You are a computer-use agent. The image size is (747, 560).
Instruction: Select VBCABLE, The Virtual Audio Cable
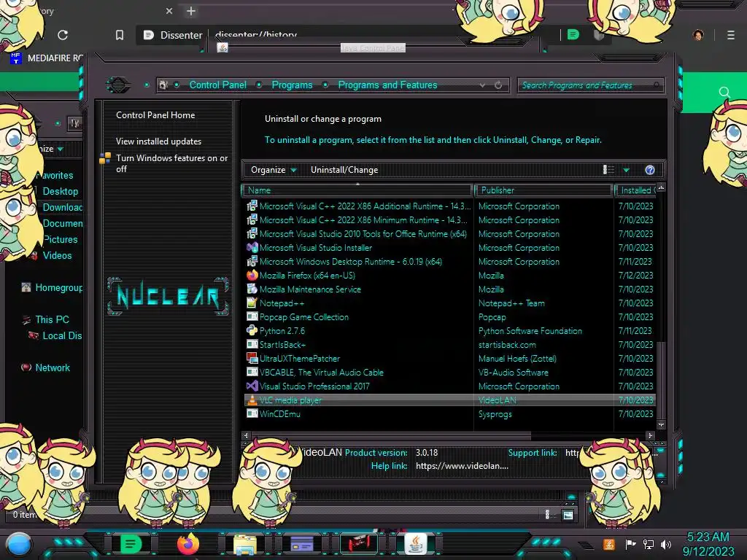(x=322, y=373)
